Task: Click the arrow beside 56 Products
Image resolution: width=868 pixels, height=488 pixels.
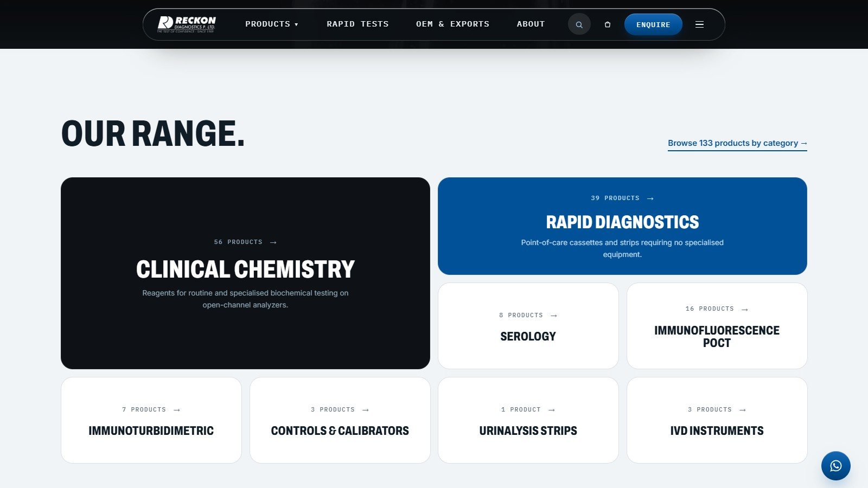Action: [273, 242]
